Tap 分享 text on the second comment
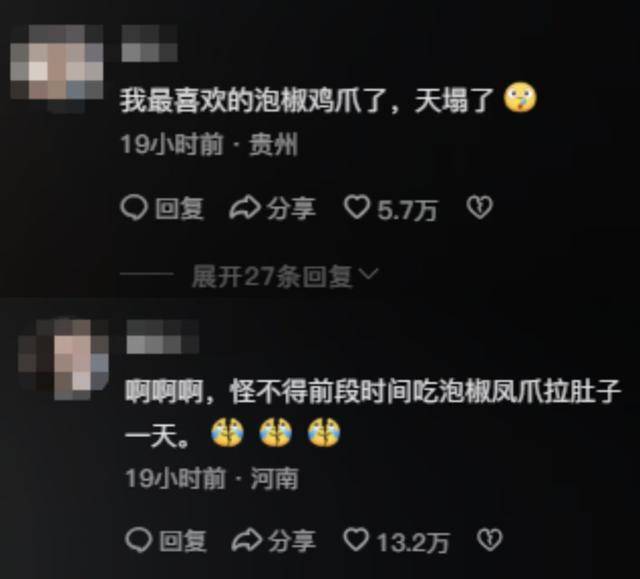Image resolution: width=640 pixels, height=579 pixels. coord(292,541)
